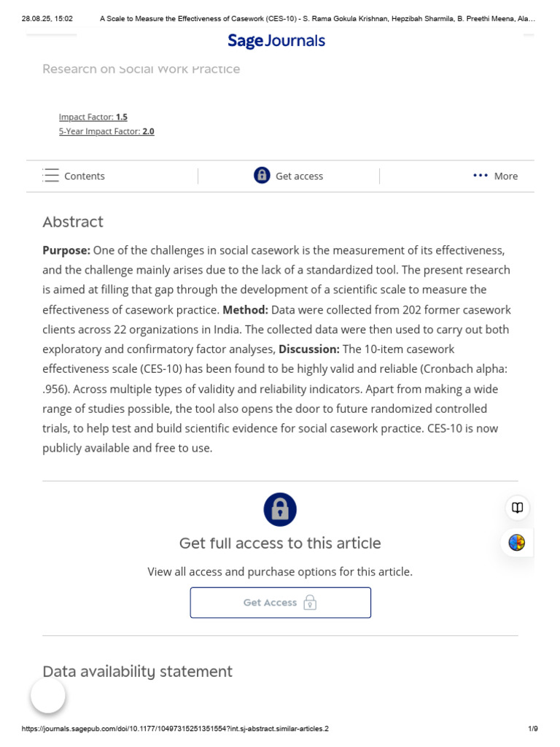Image resolution: width=560 pixels, height=747 pixels.
Task: Click the journals.sagepub.com URL in the footer
Action: click(175, 729)
